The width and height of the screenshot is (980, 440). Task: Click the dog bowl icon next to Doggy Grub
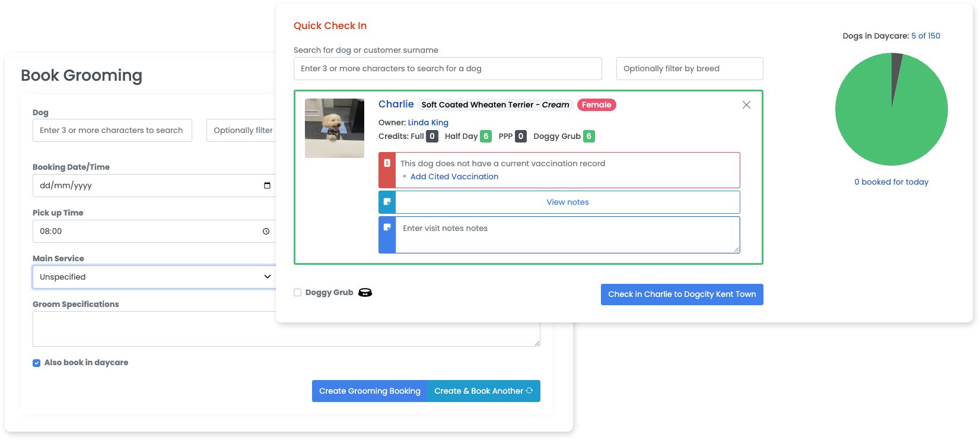(365, 293)
